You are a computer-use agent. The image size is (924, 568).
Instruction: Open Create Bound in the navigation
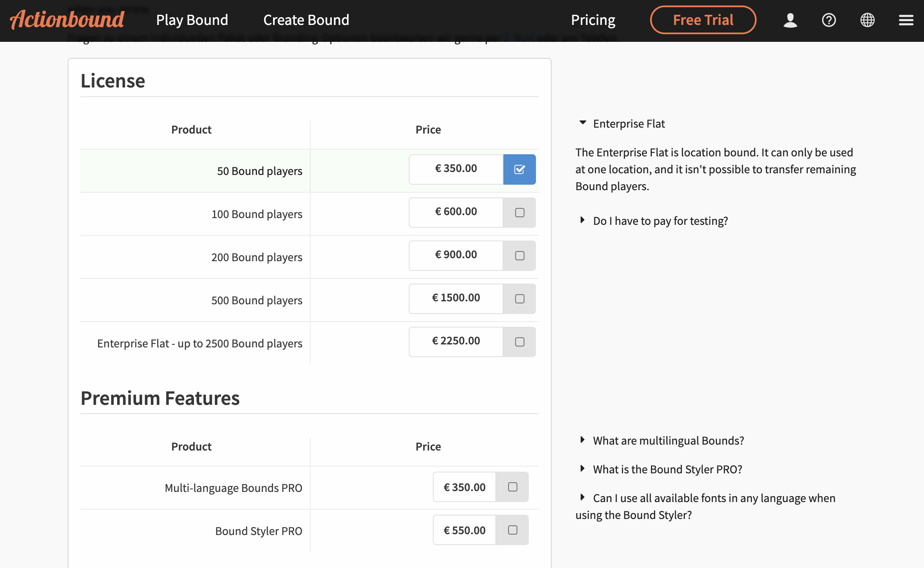[x=306, y=20]
